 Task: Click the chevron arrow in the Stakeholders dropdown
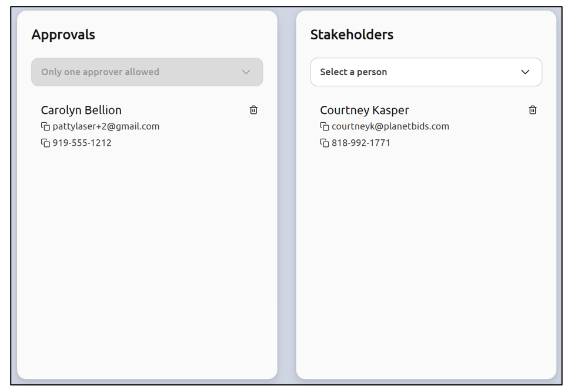525,72
